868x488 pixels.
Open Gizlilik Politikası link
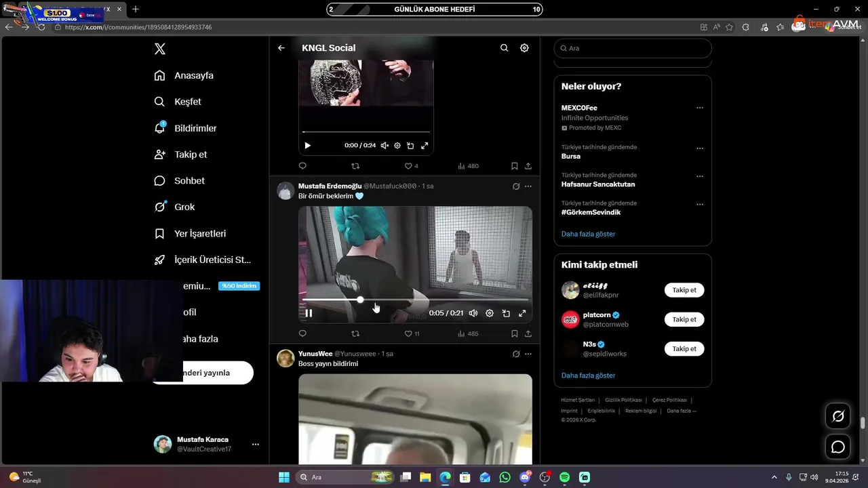tap(623, 400)
